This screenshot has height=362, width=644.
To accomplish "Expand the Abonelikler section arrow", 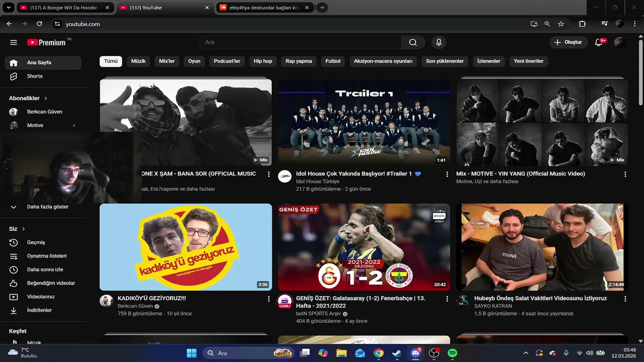I will (46, 99).
